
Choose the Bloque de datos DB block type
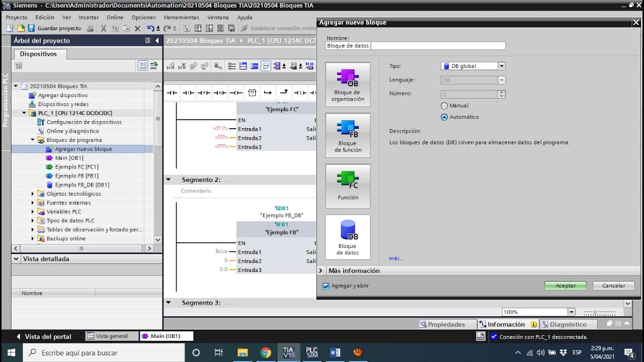click(x=348, y=237)
